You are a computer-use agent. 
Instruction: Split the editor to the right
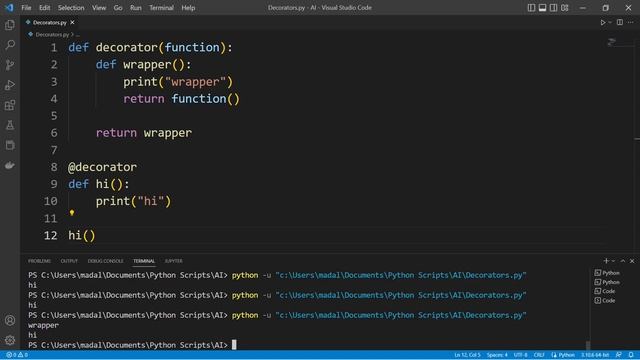point(620,22)
